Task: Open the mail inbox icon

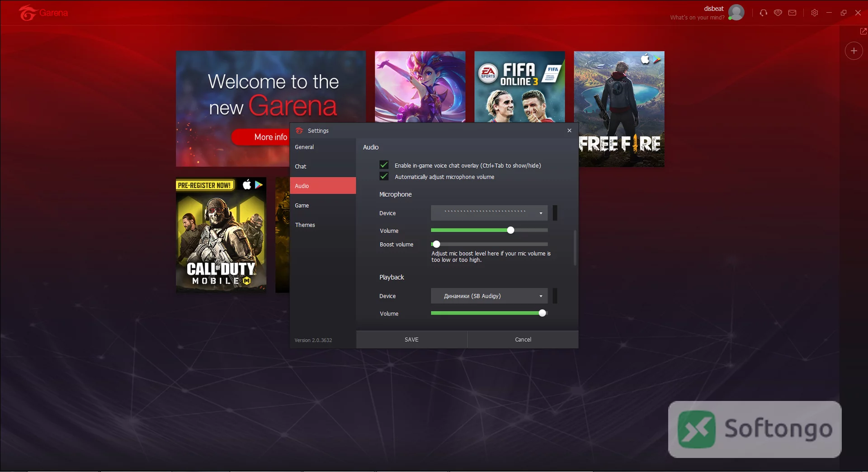Action: click(793, 13)
